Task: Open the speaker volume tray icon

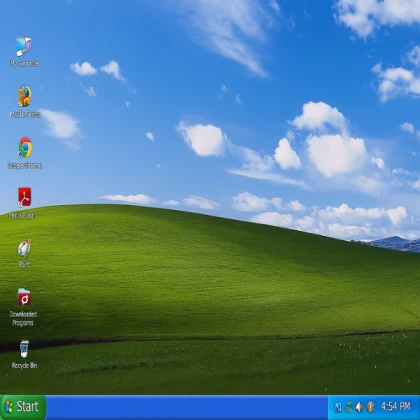Action: tap(359, 407)
